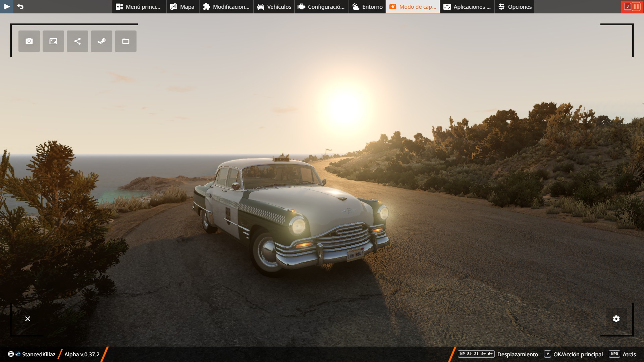
Task: Click the play/resume arrow icon
Action: (7, 6)
